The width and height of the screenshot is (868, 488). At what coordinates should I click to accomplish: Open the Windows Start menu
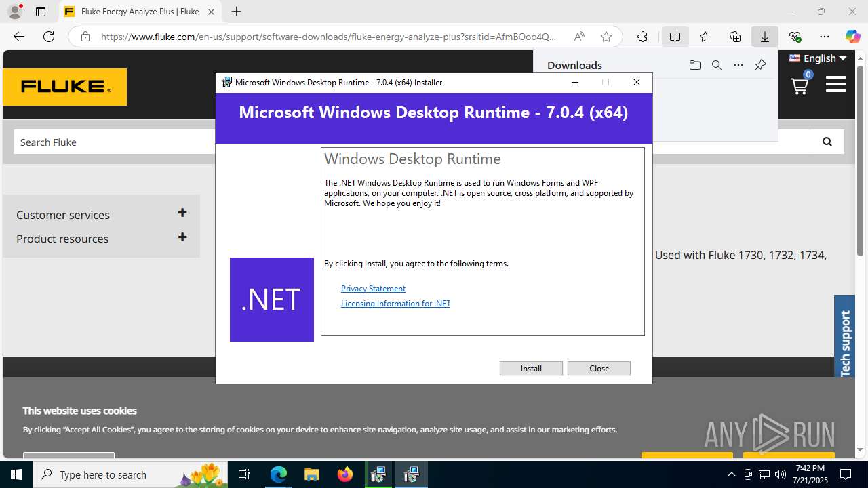pyautogui.click(x=16, y=474)
